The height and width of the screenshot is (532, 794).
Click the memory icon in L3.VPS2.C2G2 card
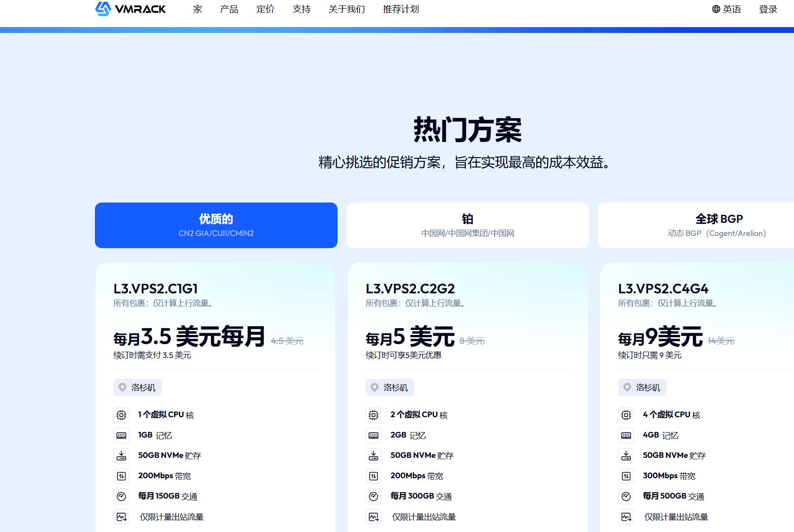coord(373,435)
